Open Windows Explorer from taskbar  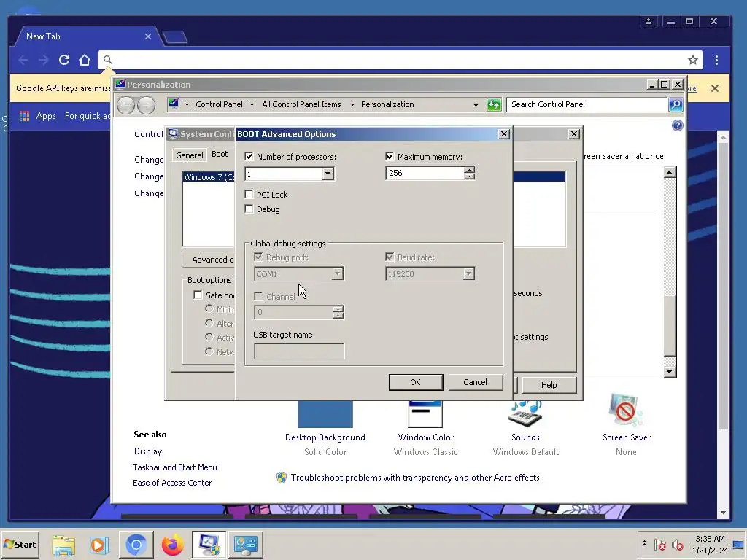(x=63, y=545)
